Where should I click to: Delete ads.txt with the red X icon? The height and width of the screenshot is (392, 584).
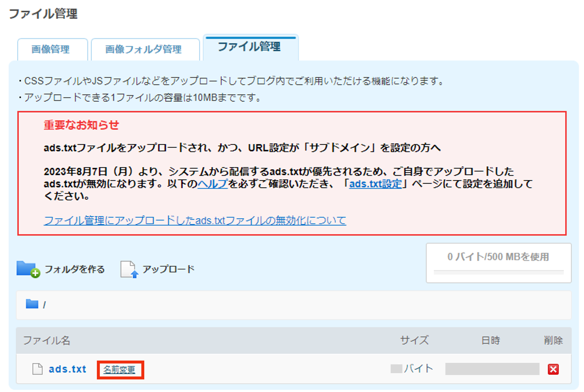pyautogui.click(x=553, y=369)
